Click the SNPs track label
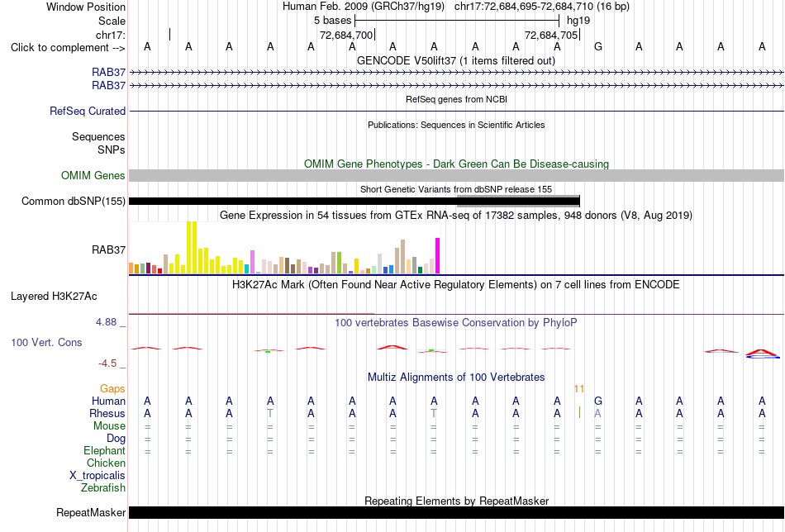The image size is (785, 532). 112,150
